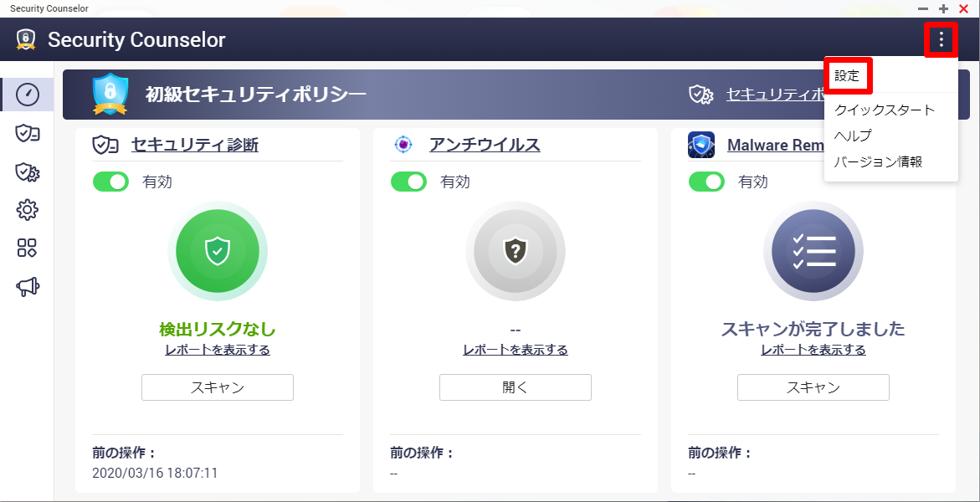
Task: Open the セキュリティ診断 heading link
Action: 194,145
